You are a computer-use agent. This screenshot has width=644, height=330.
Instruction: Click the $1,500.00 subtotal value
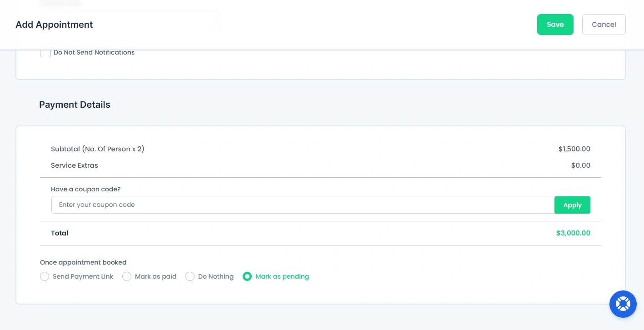574,149
